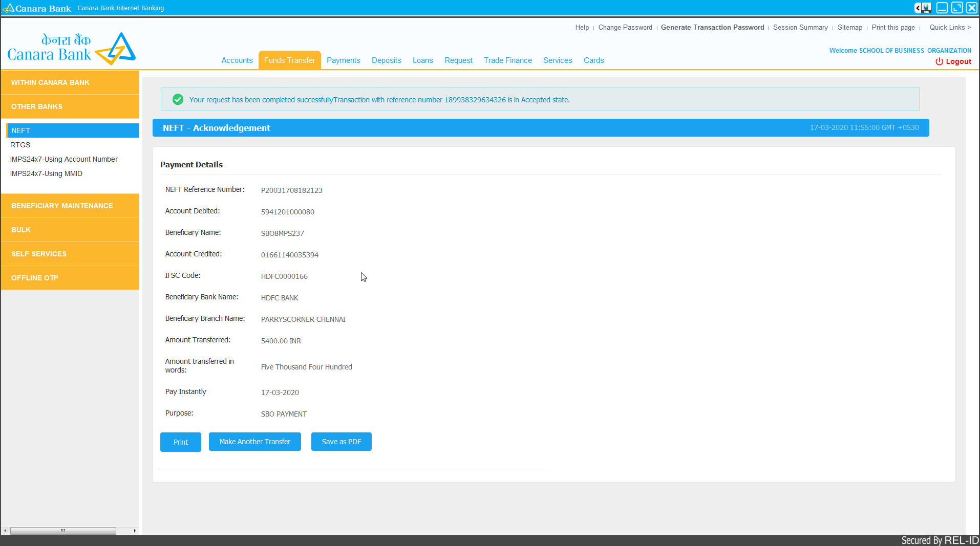
Task: Click the NEFT - Acknowledgement header
Action: point(217,128)
